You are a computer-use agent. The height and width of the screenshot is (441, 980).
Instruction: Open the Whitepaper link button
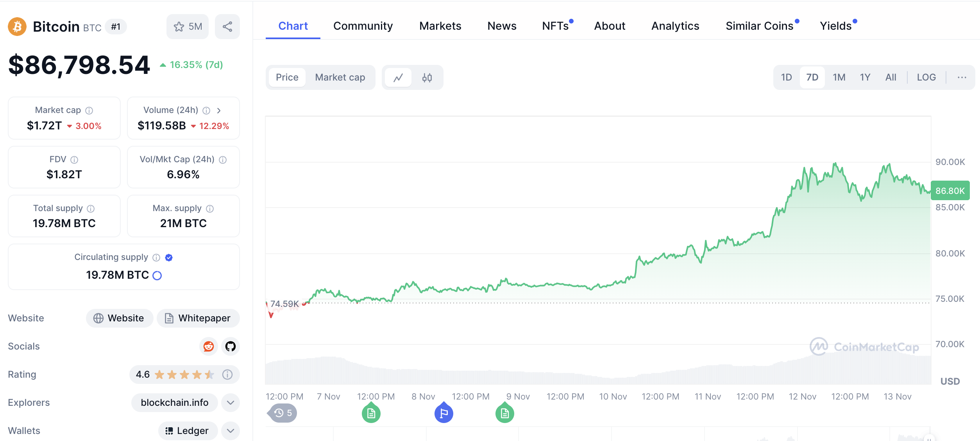coord(198,318)
